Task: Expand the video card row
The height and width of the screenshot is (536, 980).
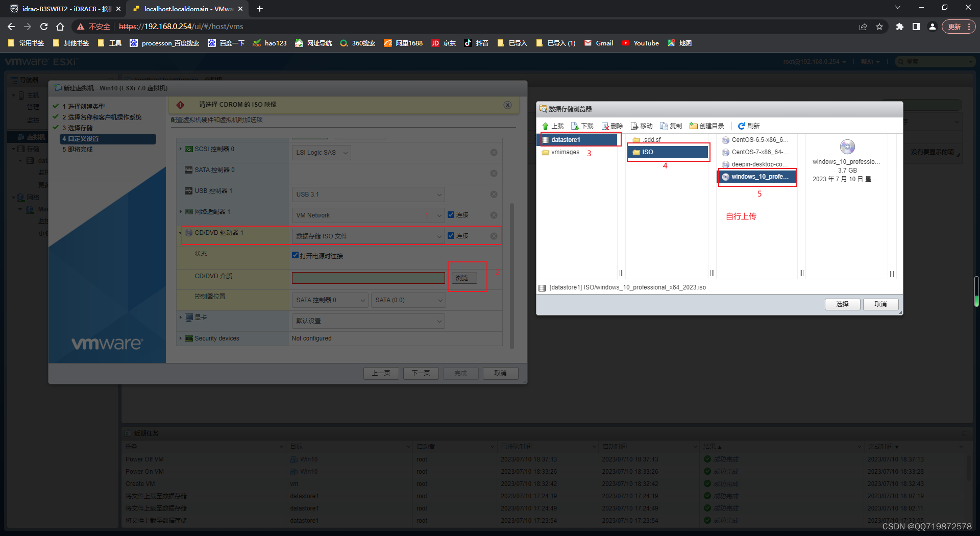Action: (x=180, y=317)
